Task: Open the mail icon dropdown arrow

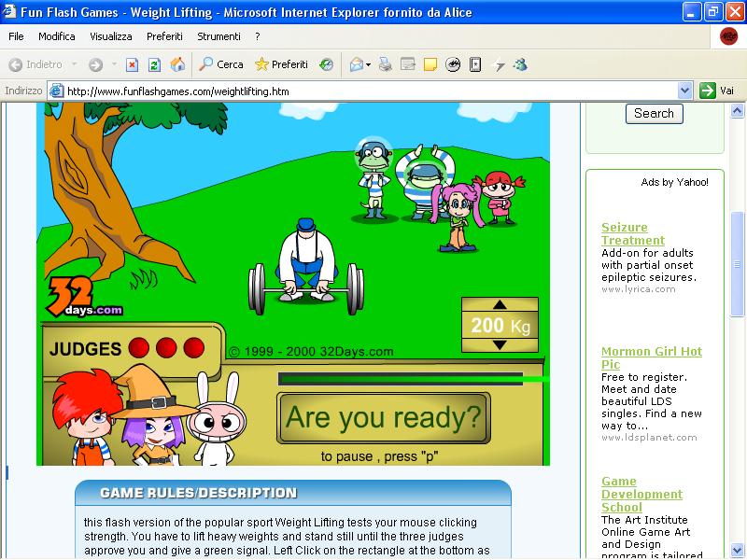Action: pyautogui.click(x=368, y=64)
